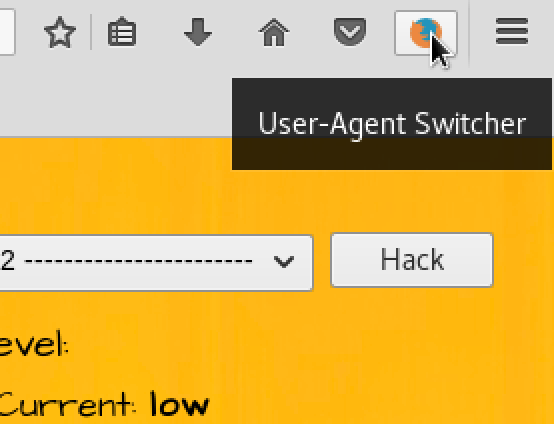
Task: Click the Hack button
Action: [412, 260]
